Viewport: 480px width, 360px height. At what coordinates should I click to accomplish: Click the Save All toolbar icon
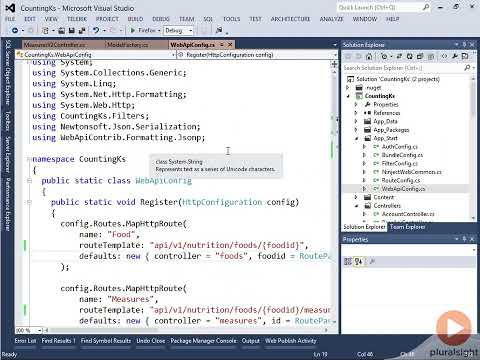pos(82,30)
